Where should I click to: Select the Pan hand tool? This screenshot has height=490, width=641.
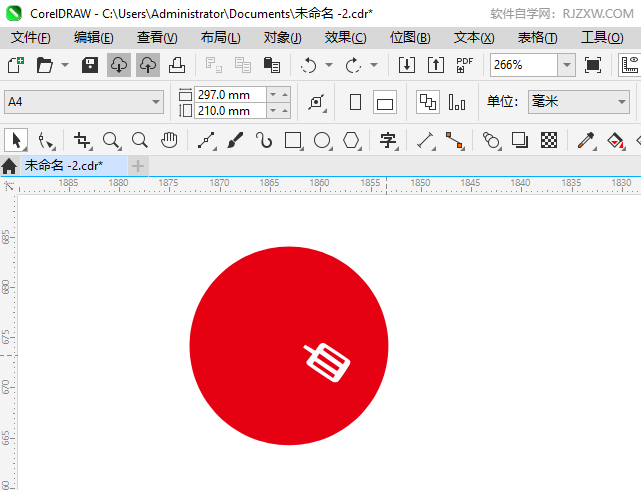[x=169, y=141]
